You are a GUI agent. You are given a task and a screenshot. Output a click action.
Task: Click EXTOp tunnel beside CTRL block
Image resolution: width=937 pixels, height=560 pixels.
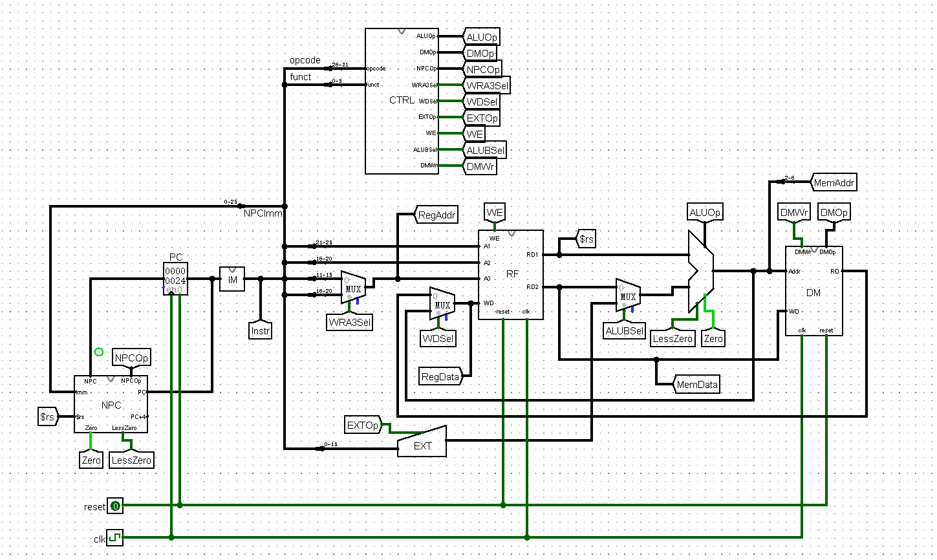482,118
